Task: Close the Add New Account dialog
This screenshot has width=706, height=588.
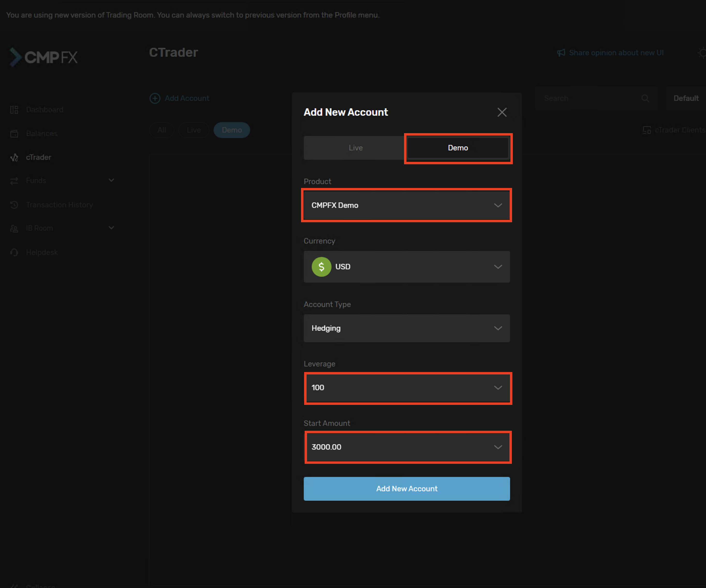Action: coord(502,112)
